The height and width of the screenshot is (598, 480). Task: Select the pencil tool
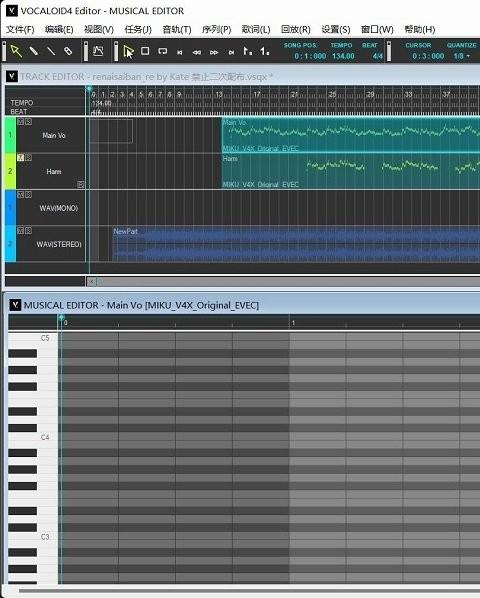pos(34,51)
